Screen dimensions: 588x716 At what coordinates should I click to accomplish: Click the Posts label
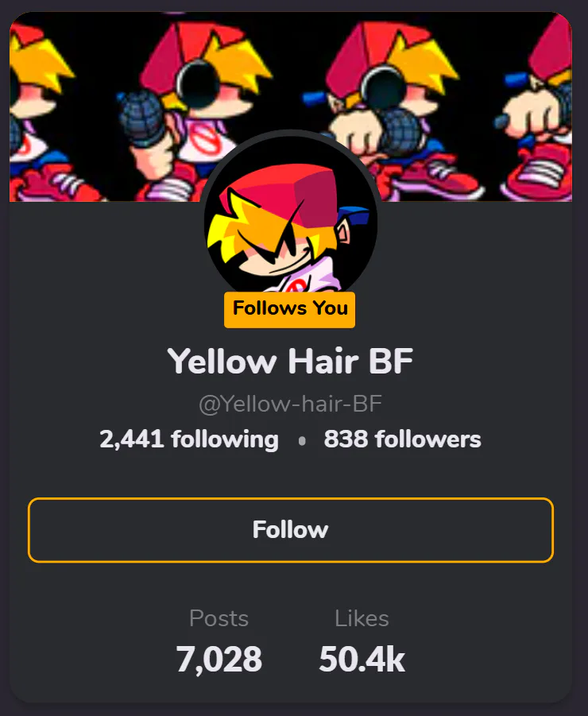click(x=219, y=619)
